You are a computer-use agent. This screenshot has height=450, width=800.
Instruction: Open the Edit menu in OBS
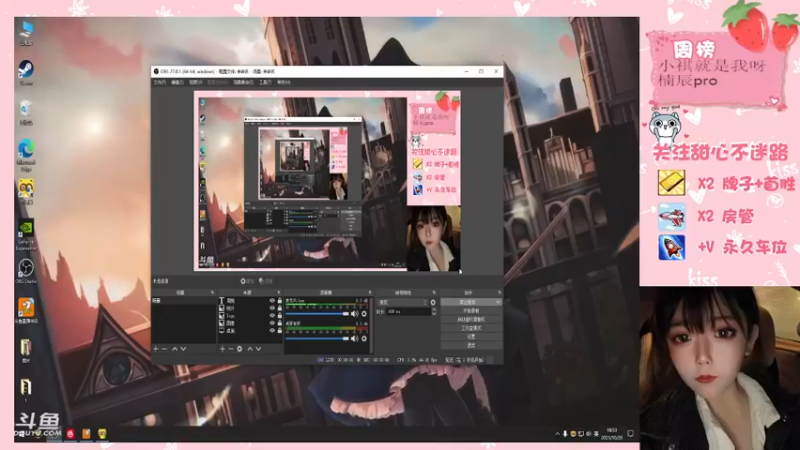[x=177, y=82]
